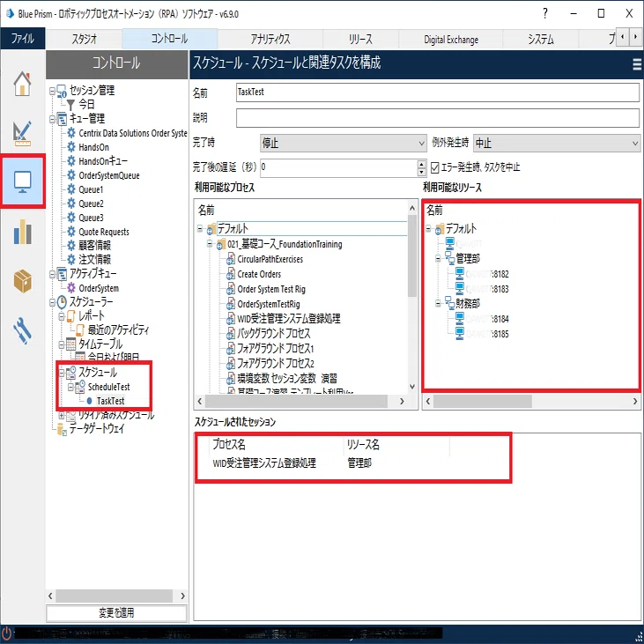Click the pool icon for 管理部
Viewport: 644px width, 644px height.
pyautogui.click(x=449, y=258)
